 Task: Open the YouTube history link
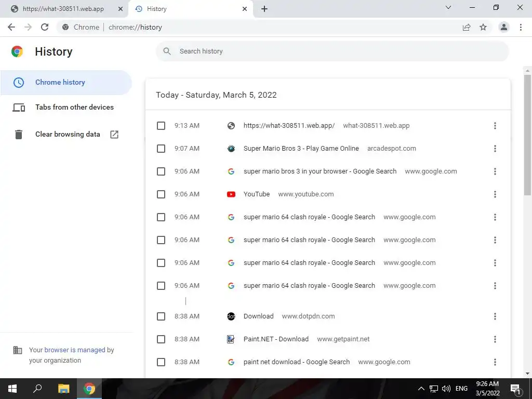point(257,194)
